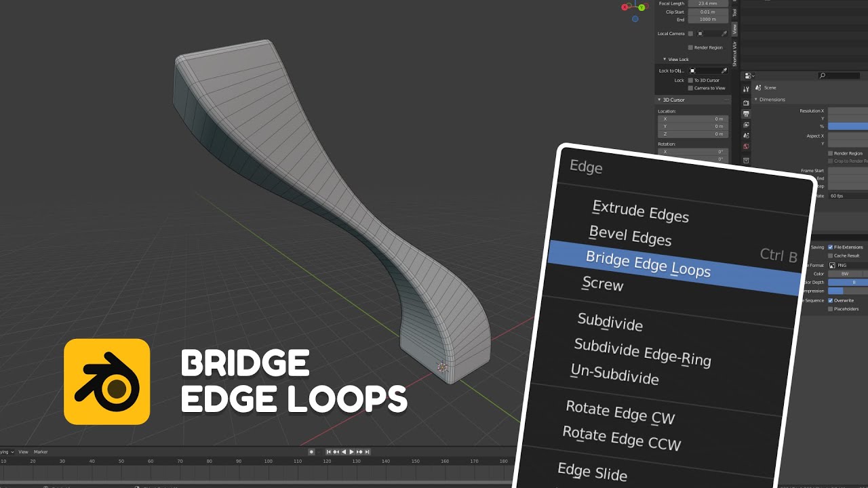Switch to the View sidebar tab
The width and height of the screenshot is (868, 488).
click(734, 29)
